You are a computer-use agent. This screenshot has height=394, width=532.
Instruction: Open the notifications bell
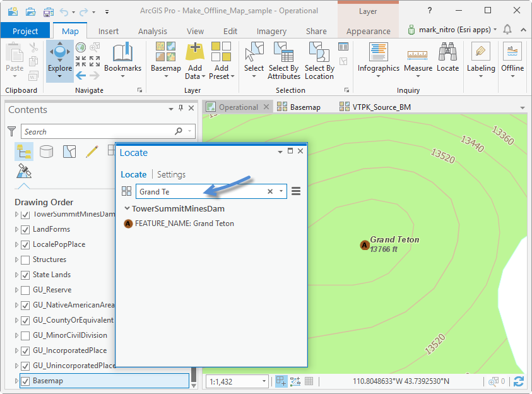pyautogui.click(x=507, y=30)
